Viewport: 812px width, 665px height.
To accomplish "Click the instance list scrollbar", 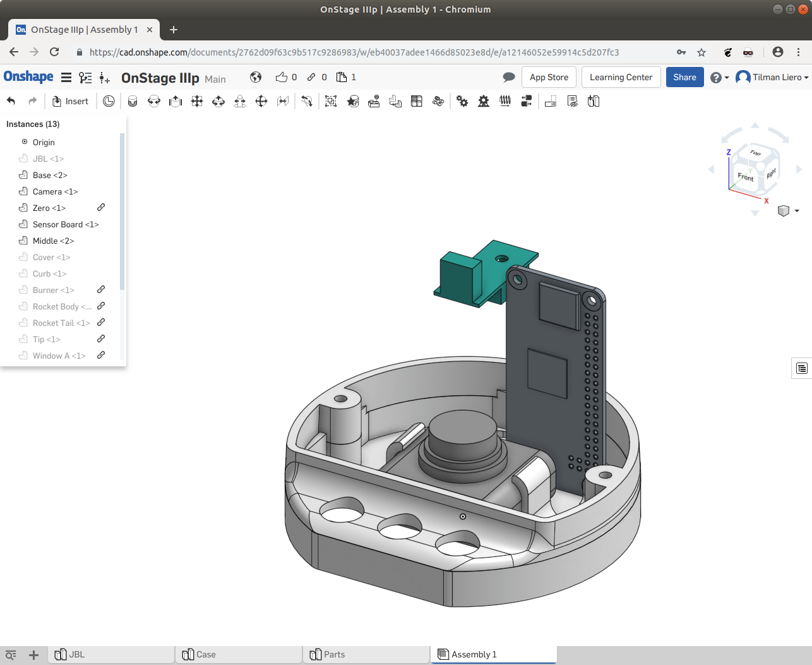I will pos(122,212).
